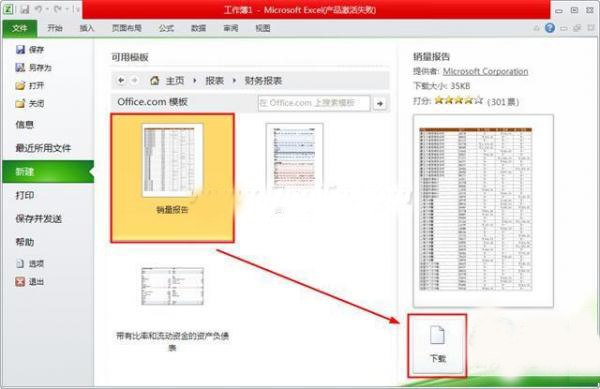Open the 审阅 Review tab
This screenshot has width=600, height=389.
(231, 28)
